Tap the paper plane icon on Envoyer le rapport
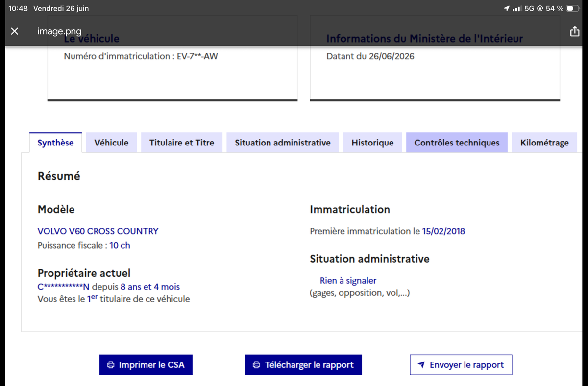This screenshot has height=386, width=588. pyautogui.click(x=421, y=365)
